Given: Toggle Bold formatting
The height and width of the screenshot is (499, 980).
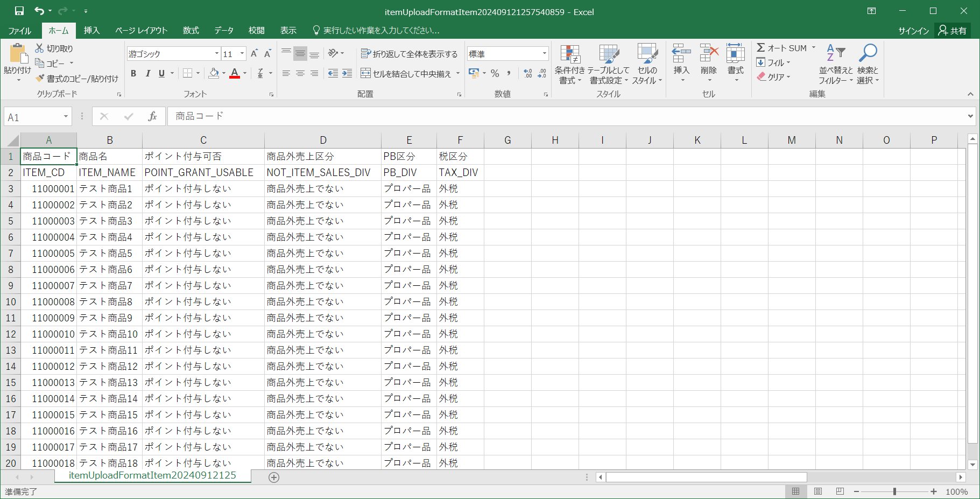Looking at the screenshot, I should coord(133,74).
